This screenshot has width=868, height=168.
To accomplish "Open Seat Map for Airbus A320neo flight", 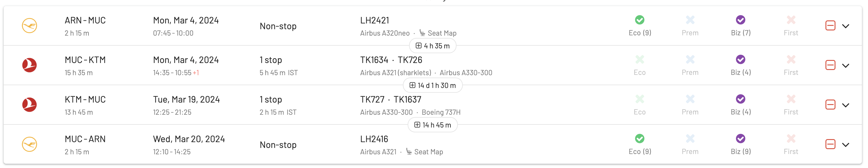I will click(x=438, y=33).
